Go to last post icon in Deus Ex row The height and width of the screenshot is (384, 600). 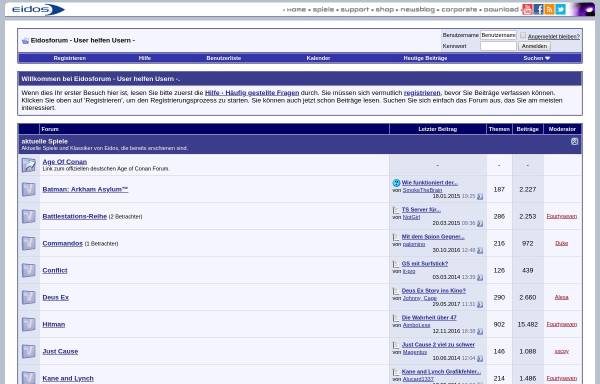click(480, 304)
